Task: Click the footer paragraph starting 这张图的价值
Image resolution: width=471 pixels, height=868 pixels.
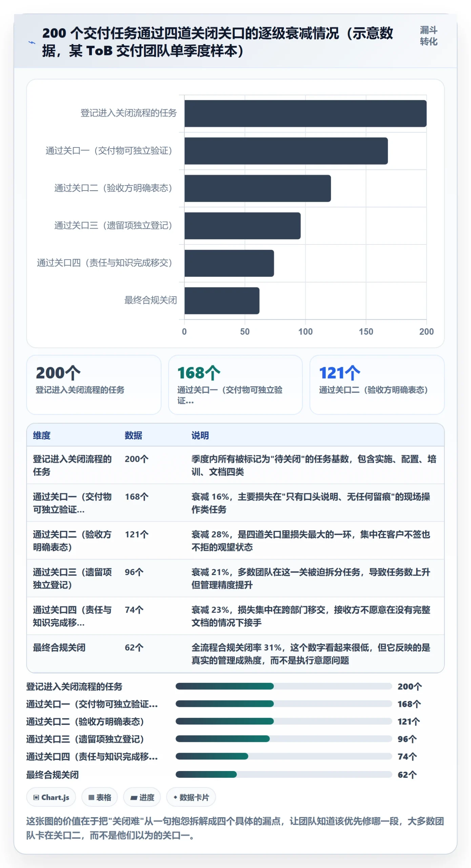Action: [235, 828]
